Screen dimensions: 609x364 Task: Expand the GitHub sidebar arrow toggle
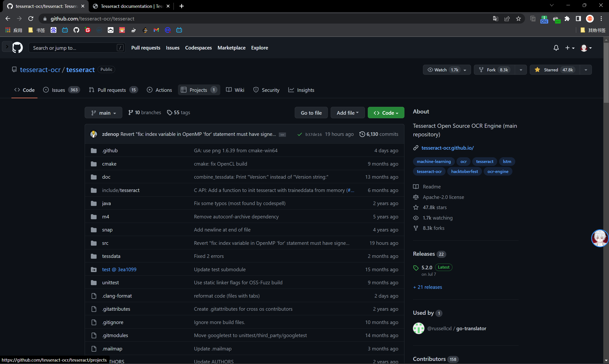click(7, 46)
